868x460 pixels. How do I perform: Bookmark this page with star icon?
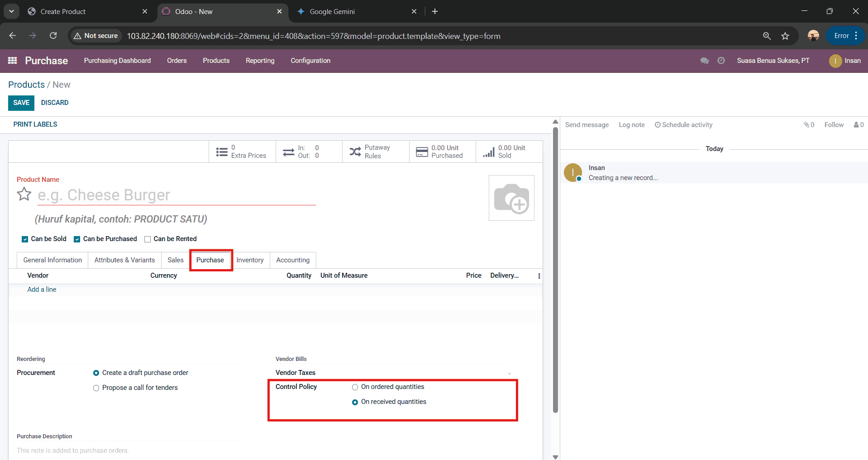pyautogui.click(x=785, y=36)
